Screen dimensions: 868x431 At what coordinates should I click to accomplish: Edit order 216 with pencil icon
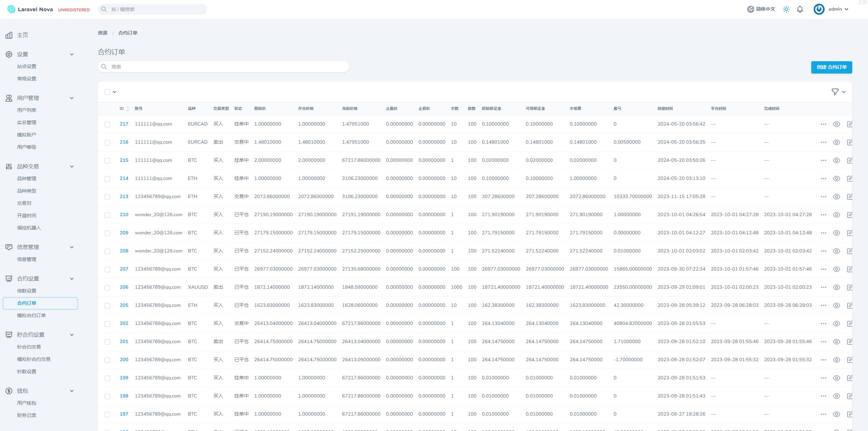point(850,142)
